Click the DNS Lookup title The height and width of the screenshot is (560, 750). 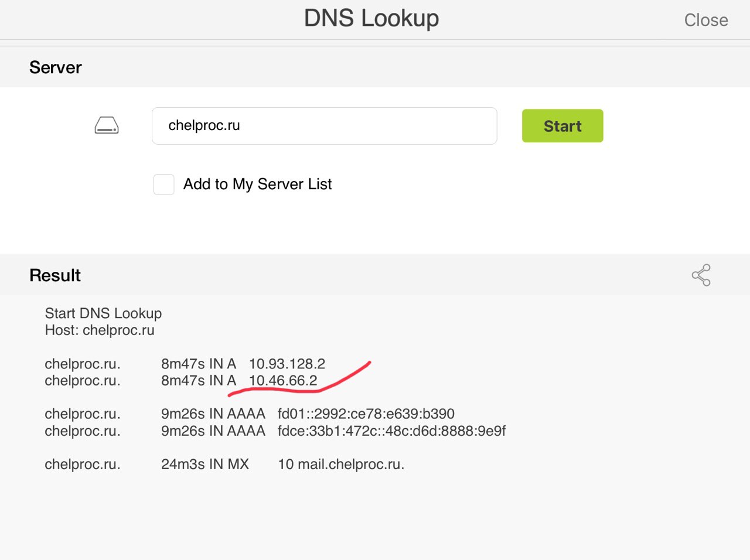click(x=371, y=19)
